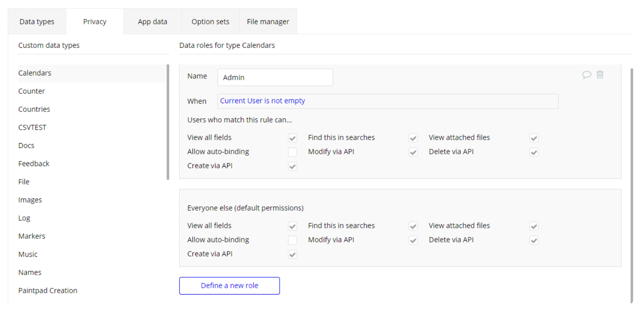
Task: Select Countries in custom data types list
Action: [34, 109]
